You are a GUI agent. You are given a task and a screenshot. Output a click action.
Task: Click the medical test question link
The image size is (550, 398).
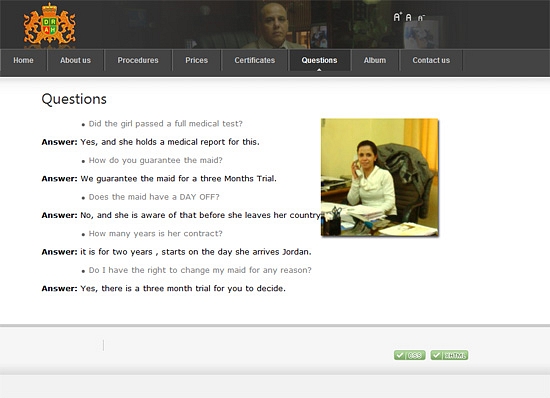click(x=166, y=124)
